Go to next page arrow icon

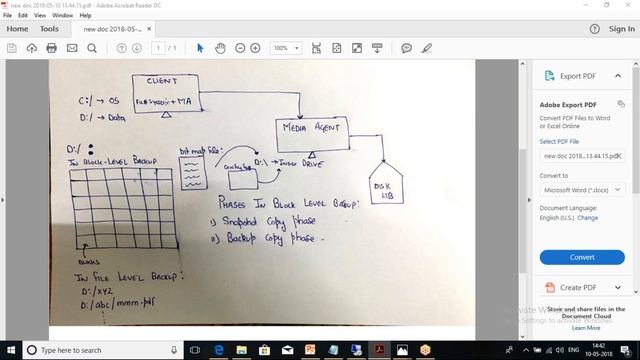(137, 48)
